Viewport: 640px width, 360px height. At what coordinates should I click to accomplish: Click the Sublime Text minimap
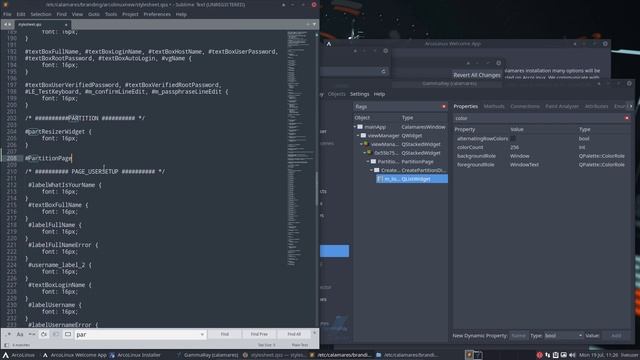300,149
